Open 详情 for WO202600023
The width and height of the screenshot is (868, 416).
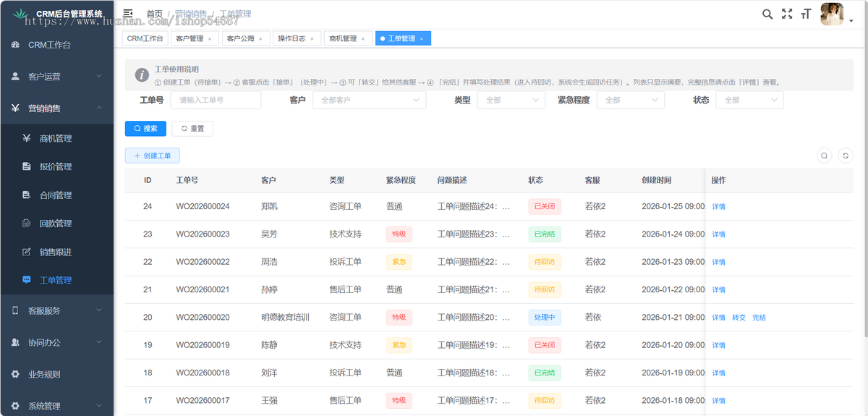(x=719, y=234)
